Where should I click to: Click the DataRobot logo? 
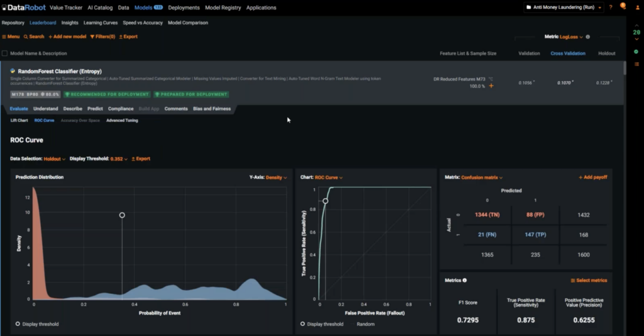pyautogui.click(x=24, y=8)
